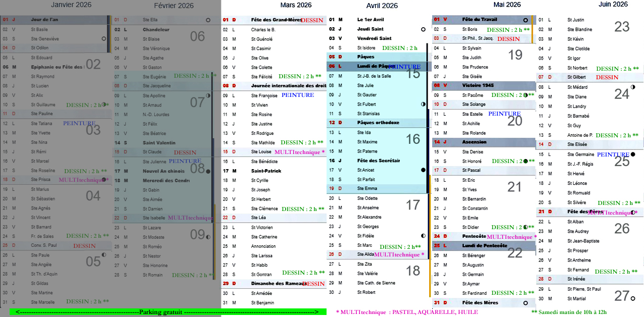The image size is (644, 317).
Task: Click the red DESSIN label on Fête des Grand-Mères
Action: pyautogui.click(x=312, y=20)
